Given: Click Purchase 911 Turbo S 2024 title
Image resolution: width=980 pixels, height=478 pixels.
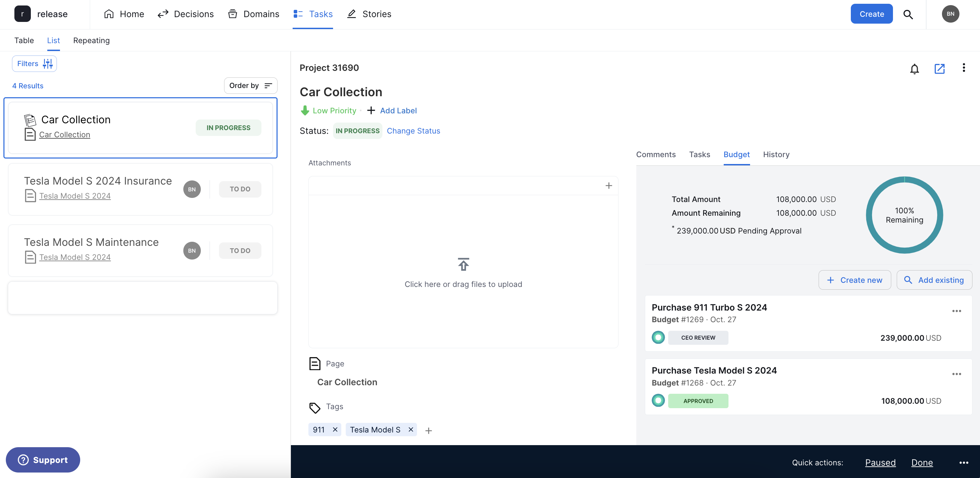Looking at the screenshot, I should pos(709,307).
